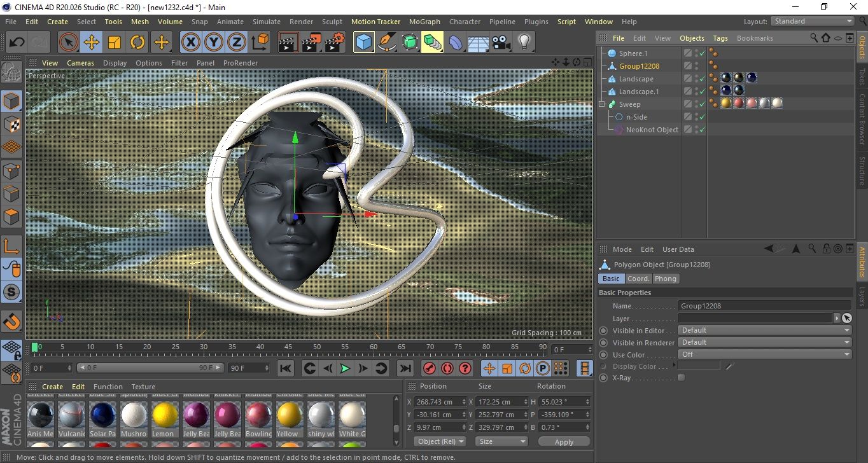This screenshot has width=868, height=463.
Task: Enable the X-Ray checkbox
Action: click(x=682, y=378)
